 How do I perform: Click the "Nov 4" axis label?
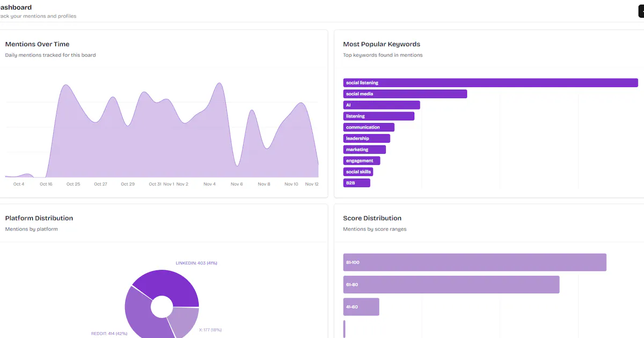point(209,184)
